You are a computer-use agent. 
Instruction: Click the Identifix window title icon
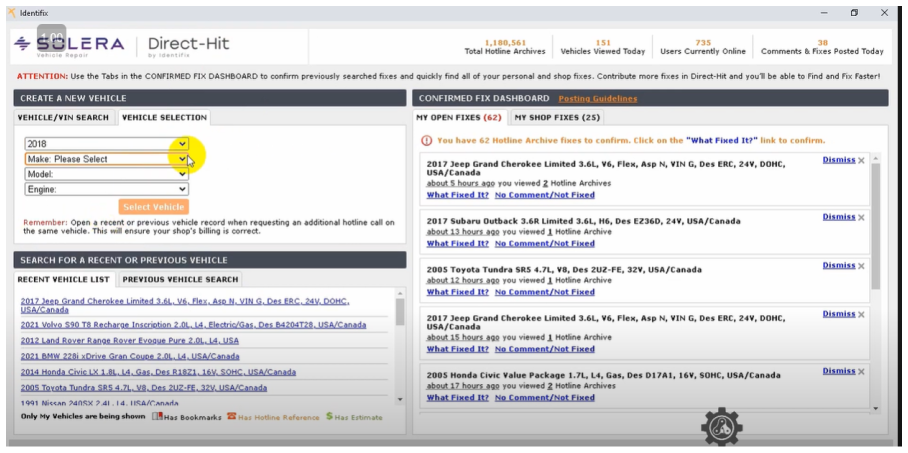12,13
